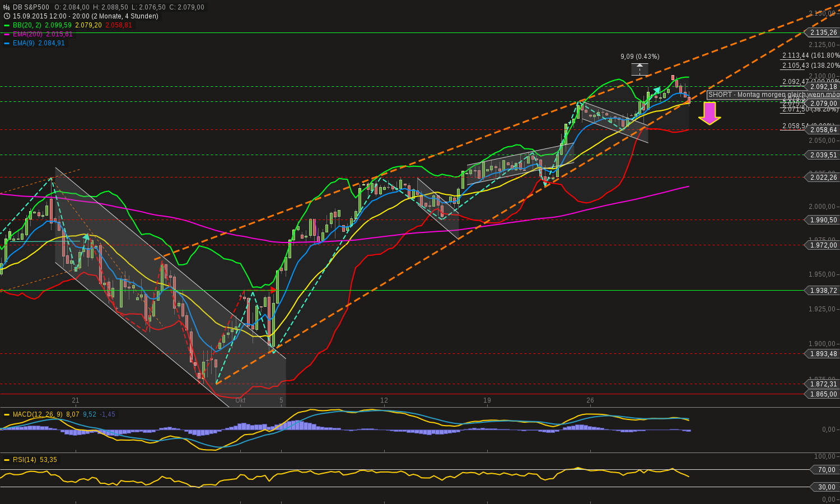Click the 9,09 (0.43%) measurement label

point(640,57)
